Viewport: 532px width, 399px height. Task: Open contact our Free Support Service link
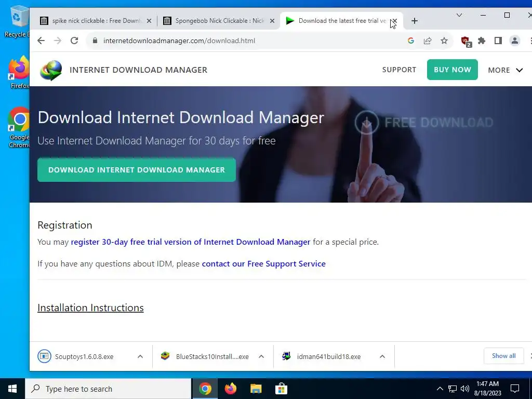[x=263, y=263]
